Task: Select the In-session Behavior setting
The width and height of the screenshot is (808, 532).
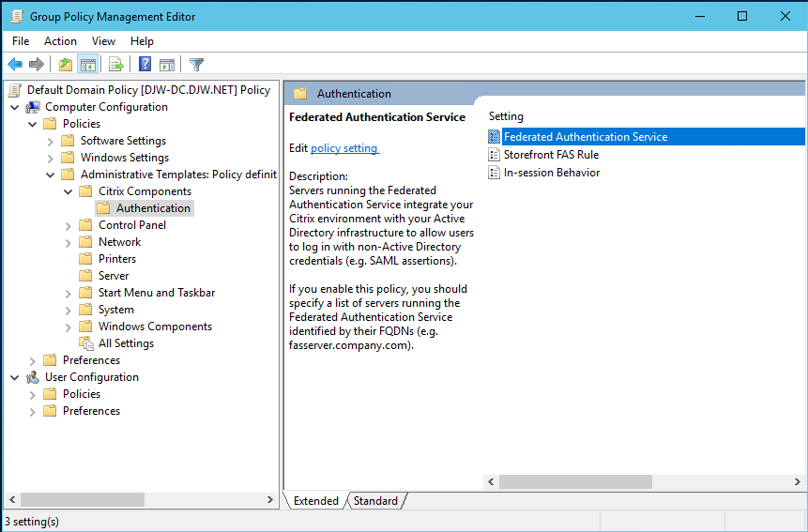Action: coord(551,173)
